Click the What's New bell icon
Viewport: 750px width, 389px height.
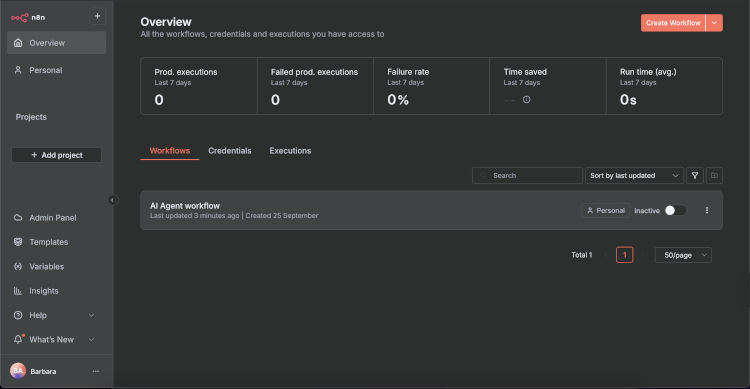pyautogui.click(x=18, y=339)
